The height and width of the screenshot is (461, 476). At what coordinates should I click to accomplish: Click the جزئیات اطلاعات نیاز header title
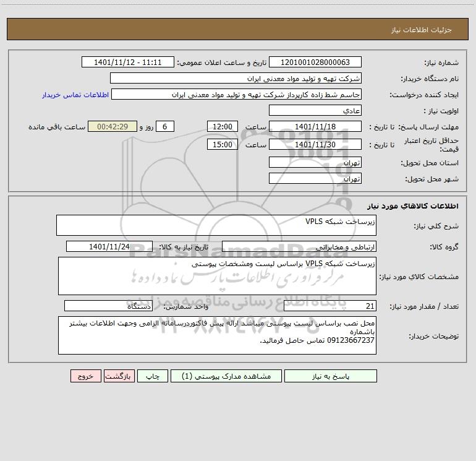click(x=422, y=30)
